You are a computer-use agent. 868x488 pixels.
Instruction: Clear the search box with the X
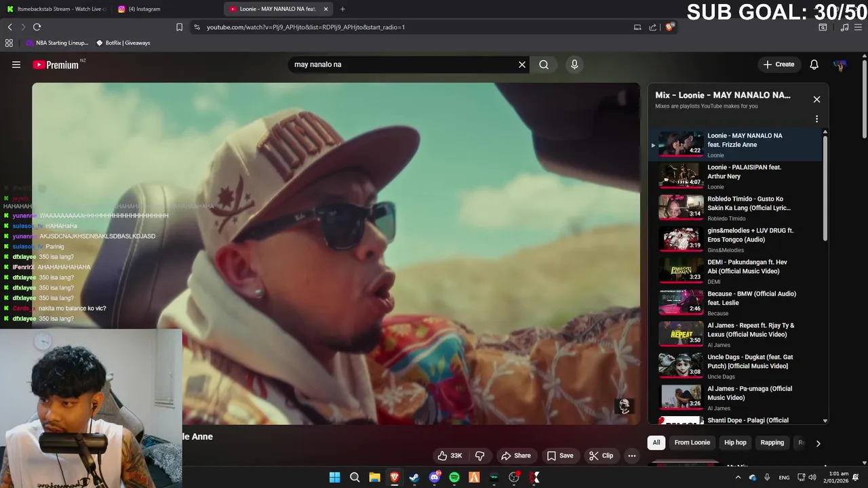click(522, 64)
